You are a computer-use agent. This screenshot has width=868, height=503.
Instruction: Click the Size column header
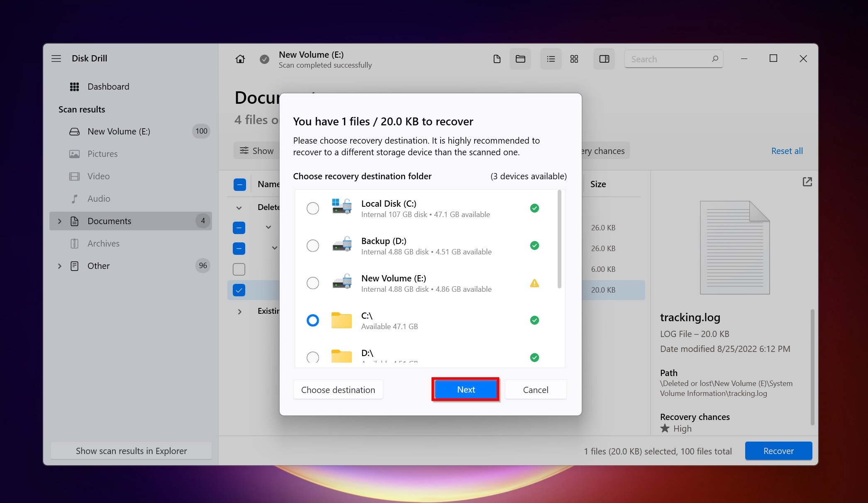(x=598, y=184)
